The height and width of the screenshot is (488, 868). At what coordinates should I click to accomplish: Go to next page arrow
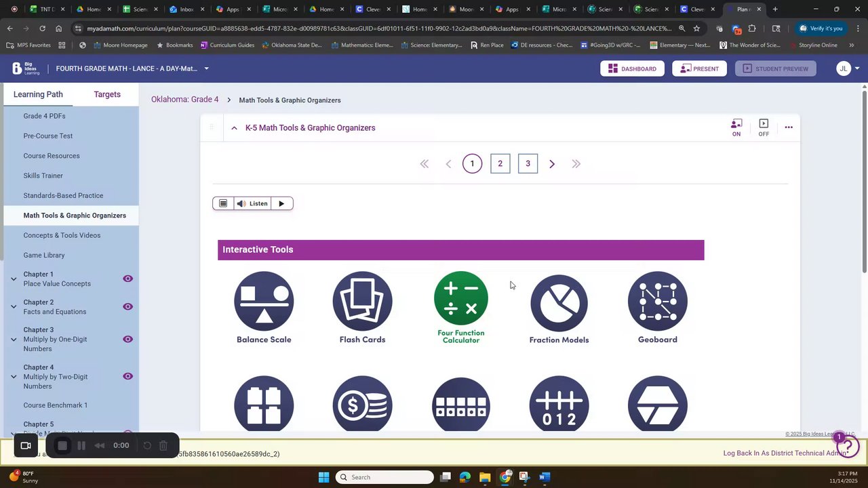tap(552, 163)
